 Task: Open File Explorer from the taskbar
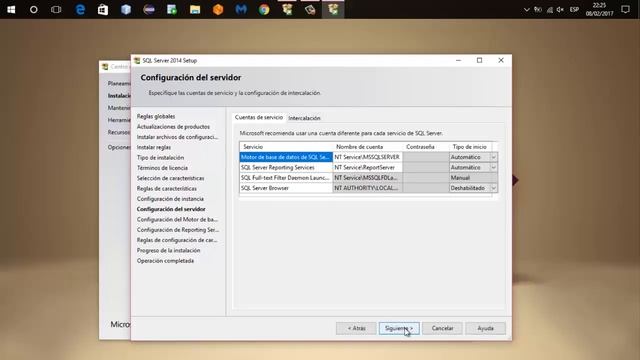point(195,9)
